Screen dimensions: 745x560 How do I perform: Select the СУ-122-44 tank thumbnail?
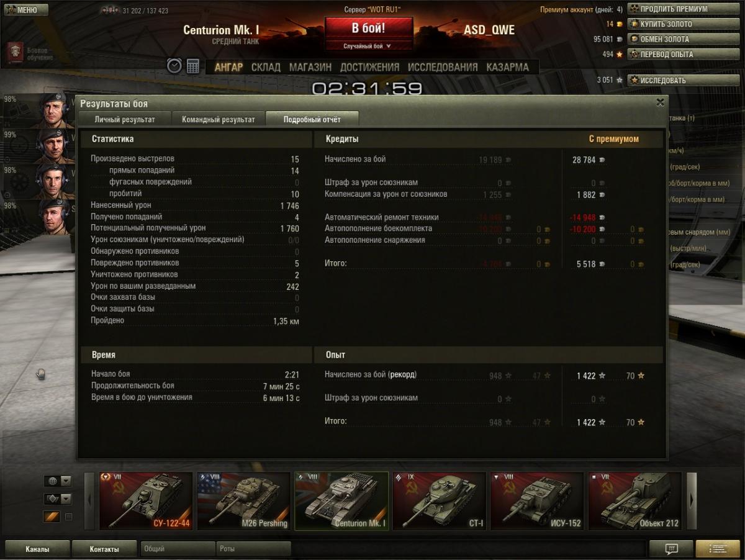click(146, 500)
